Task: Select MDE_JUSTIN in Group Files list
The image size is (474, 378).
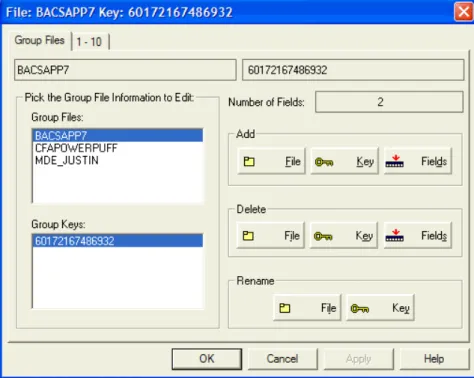Action: coord(118,160)
